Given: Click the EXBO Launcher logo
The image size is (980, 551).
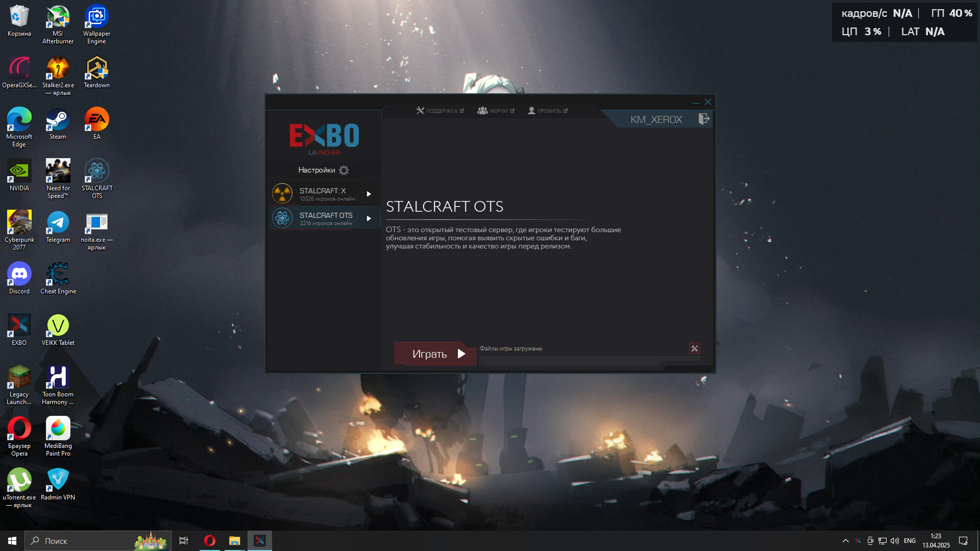Looking at the screenshot, I should point(324,139).
